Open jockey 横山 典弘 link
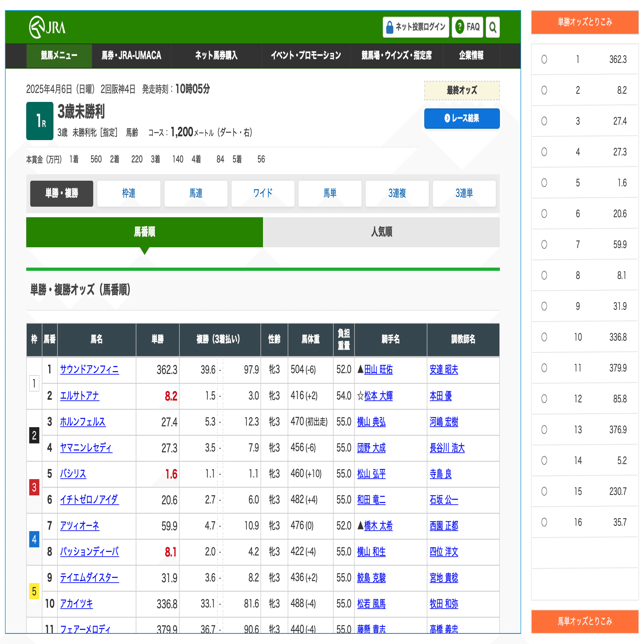The width and height of the screenshot is (644, 644). (x=372, y=421)
